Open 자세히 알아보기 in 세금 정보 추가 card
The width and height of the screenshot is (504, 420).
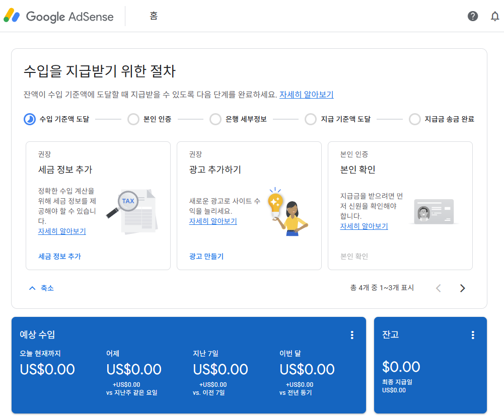pos(62,231)
